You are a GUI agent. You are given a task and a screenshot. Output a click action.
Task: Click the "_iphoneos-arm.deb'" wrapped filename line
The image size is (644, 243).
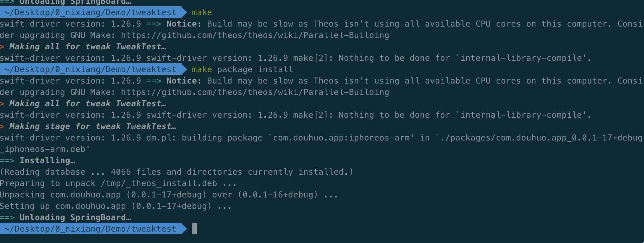[x=45, y=149]
